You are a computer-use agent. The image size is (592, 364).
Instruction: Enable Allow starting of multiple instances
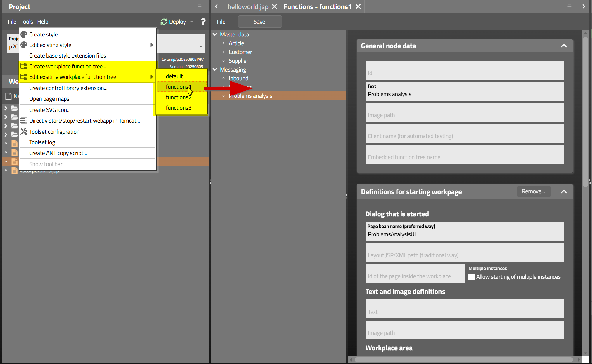471,277
